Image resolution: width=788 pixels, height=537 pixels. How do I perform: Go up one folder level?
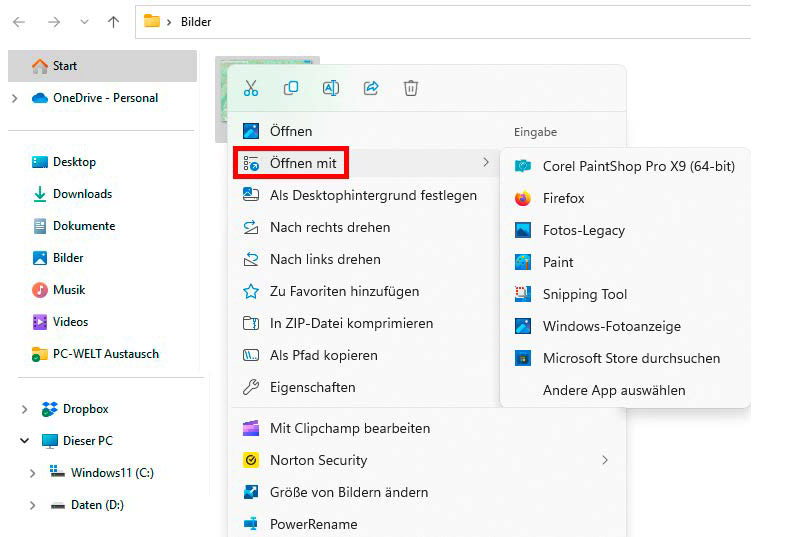pos(114,22)
